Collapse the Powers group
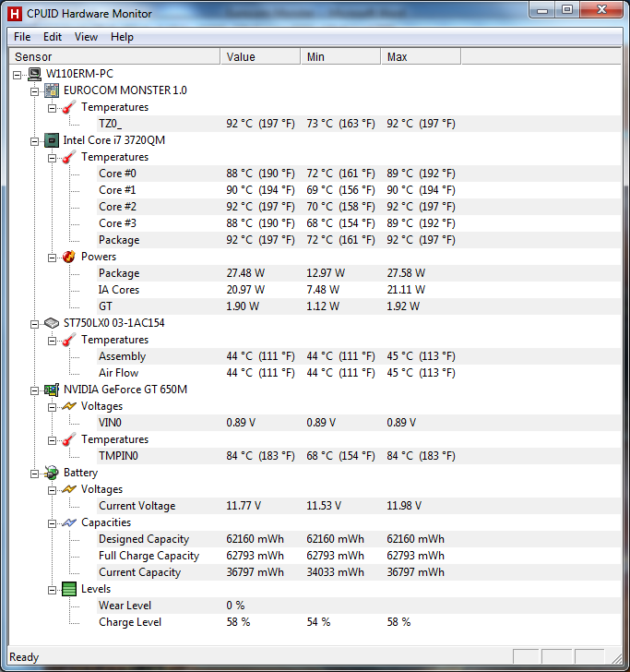Screen dimensions: 630x672 point(52,258)
